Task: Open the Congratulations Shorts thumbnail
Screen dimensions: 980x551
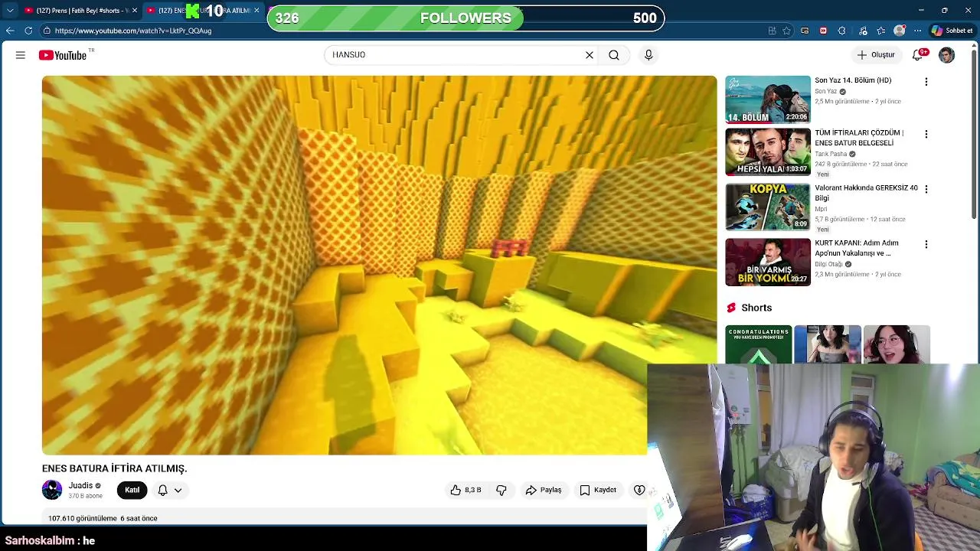Action: coord(759,344)
